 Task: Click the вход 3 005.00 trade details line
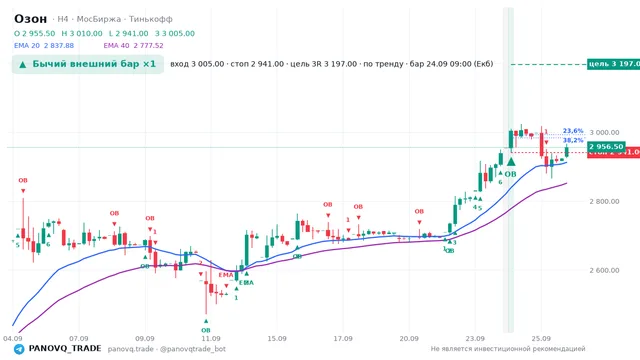point(331,64)
